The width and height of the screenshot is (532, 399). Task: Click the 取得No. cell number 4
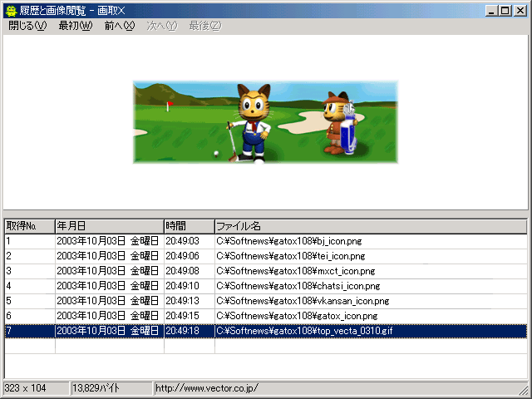30,286
